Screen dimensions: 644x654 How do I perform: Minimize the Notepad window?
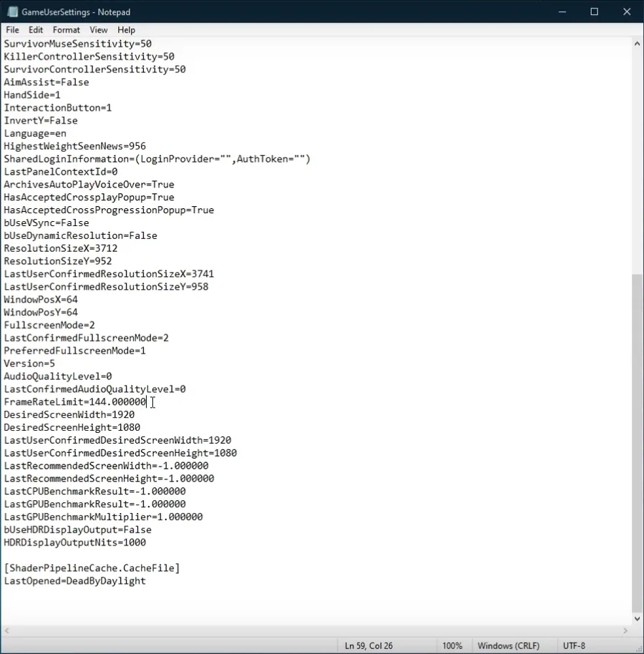(562, 11)
